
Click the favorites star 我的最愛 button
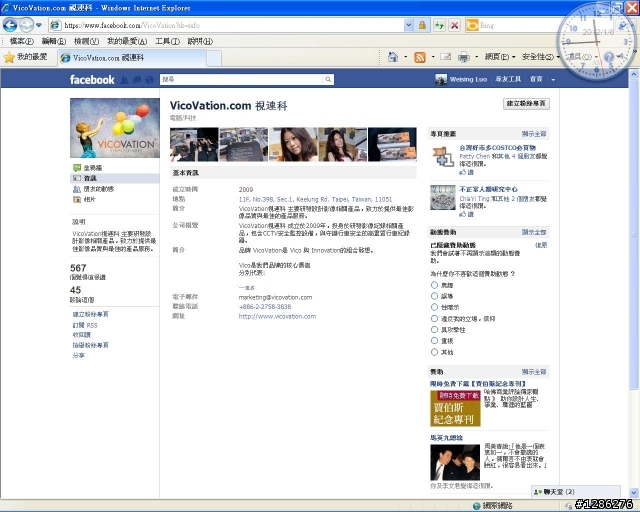(x=25, y=57)
